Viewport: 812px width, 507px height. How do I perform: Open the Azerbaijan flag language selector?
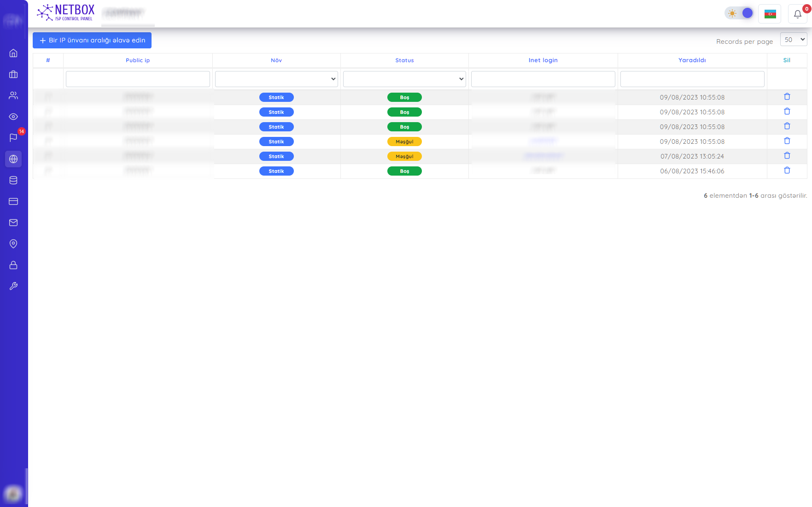coord(770,14)
